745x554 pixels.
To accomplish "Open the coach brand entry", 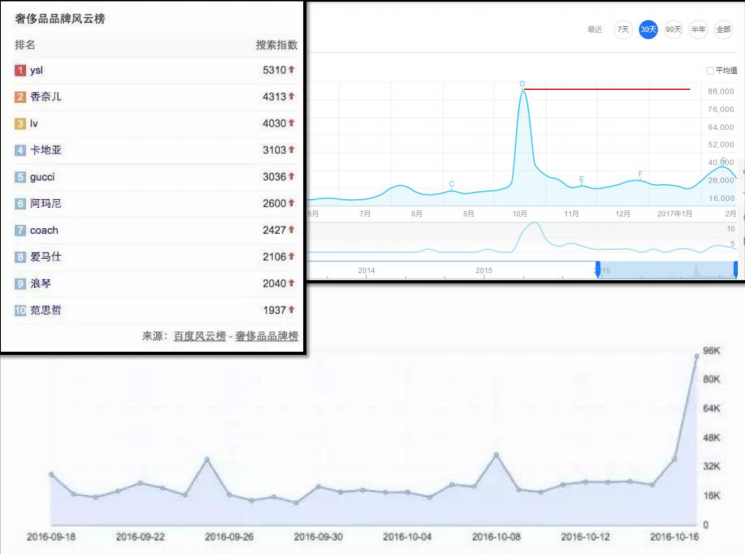I will (44, 230).
